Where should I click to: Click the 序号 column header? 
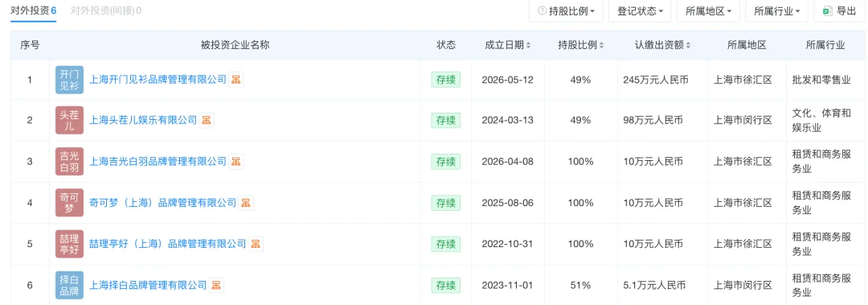30,46
